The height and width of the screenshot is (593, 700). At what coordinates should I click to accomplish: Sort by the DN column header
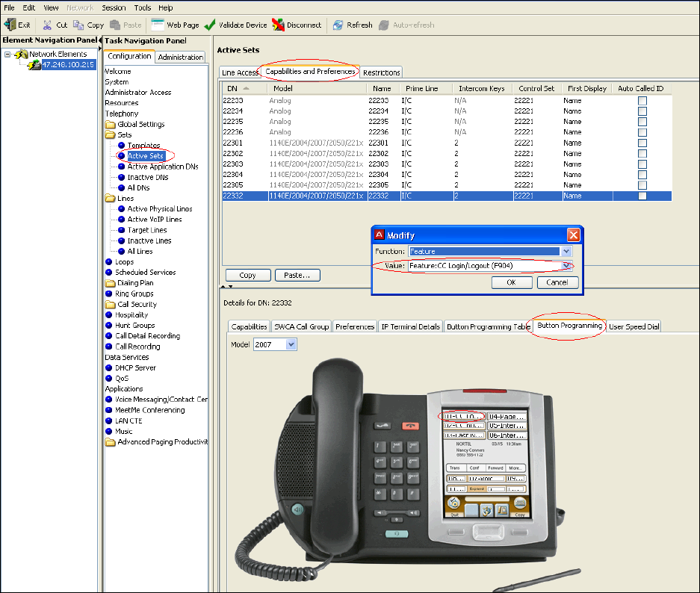(244, 88)
